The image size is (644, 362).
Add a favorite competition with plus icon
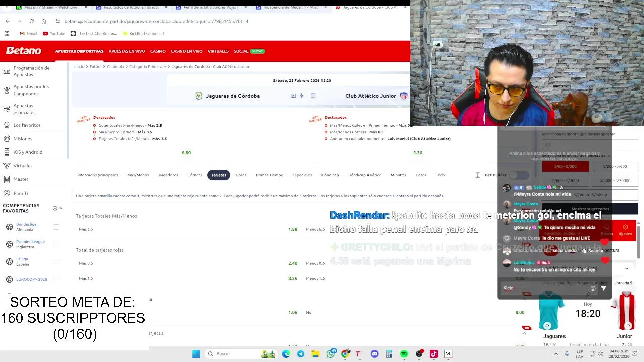click(55, 208)
